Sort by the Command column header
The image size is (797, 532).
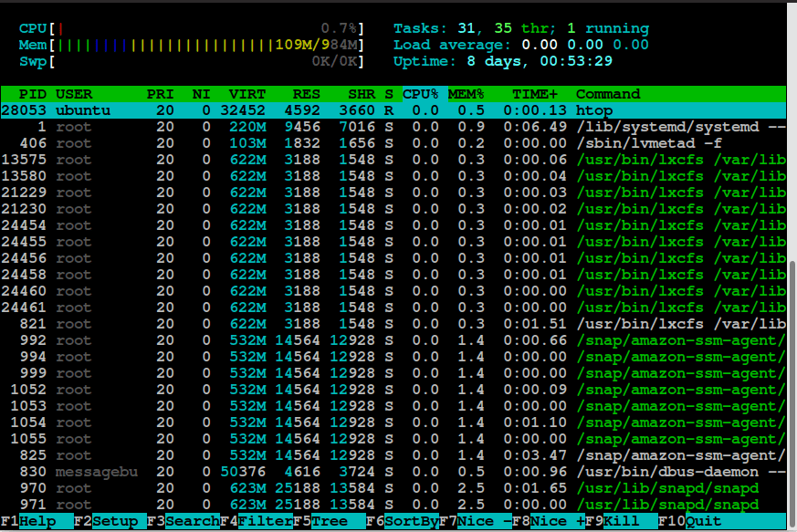pyautogui.click(x=607, y=93)
